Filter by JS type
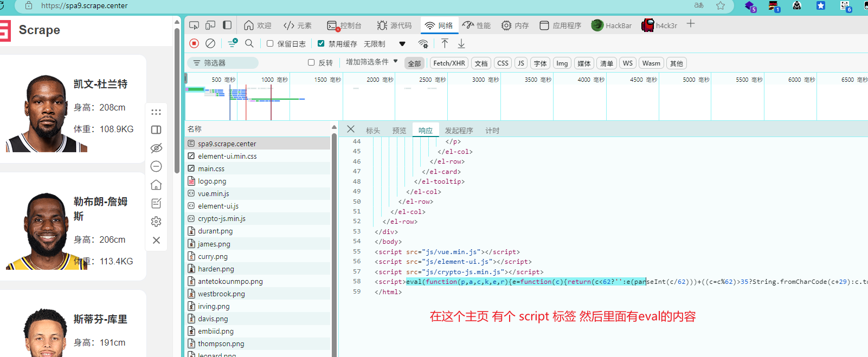Screen dimensions: 868x357 [x=521, y=63]
